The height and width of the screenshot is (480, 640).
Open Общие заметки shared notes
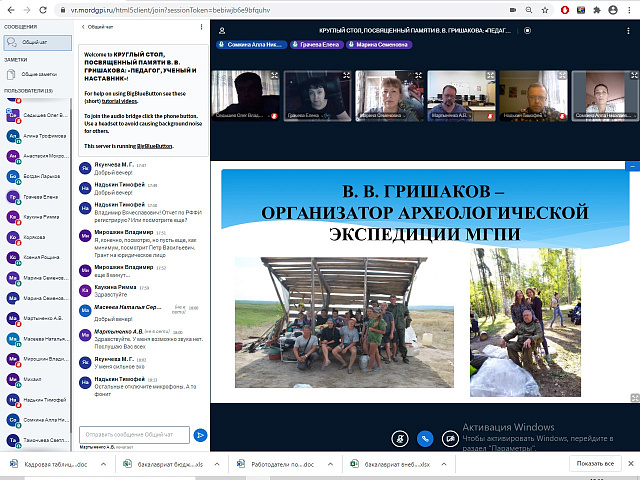tap(38, 74)
